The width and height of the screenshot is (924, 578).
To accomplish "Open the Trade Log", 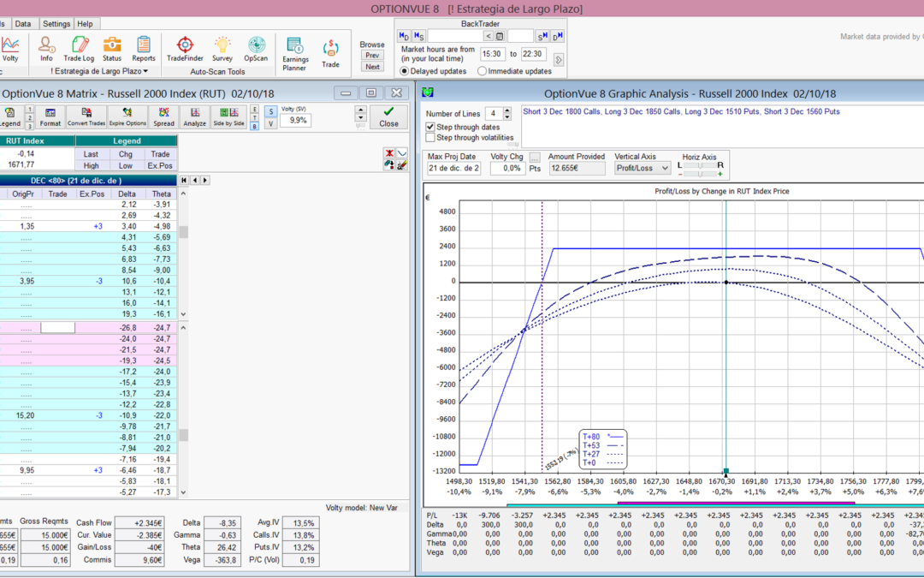I will pos(79,49).
